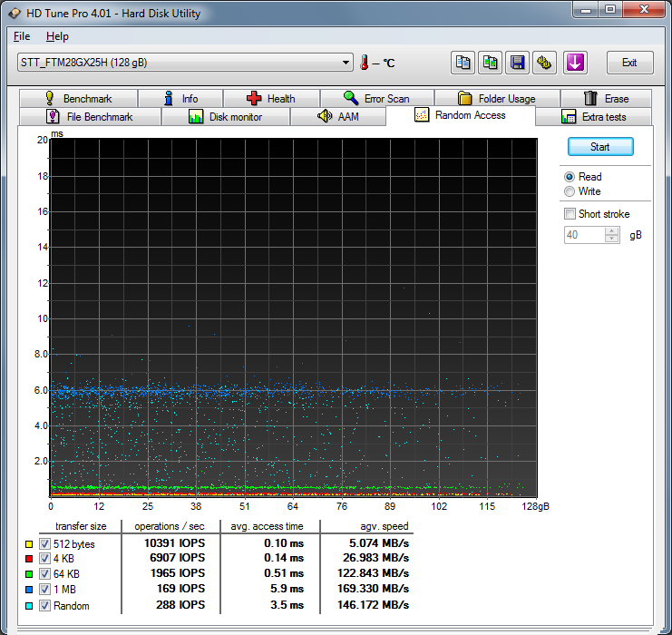The height and width of the screenshot is (635, 672).
Task: Switch to the Info tab
Action: coord(180,98)
